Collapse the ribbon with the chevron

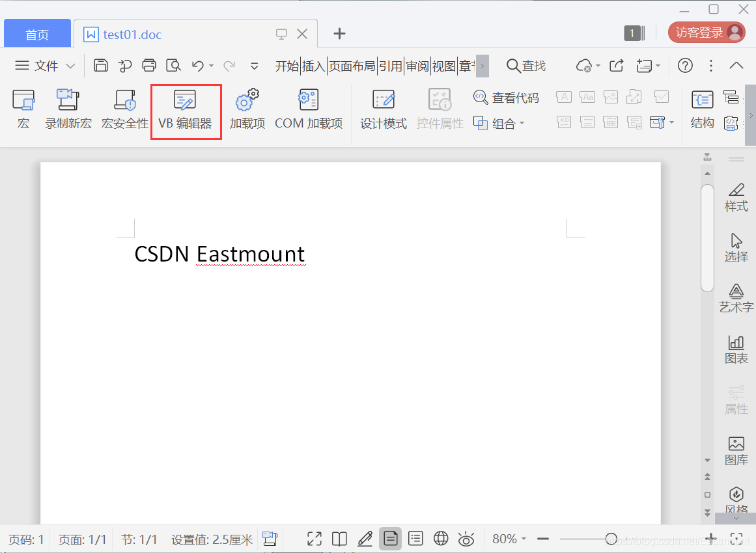click(x=736, y=66)
